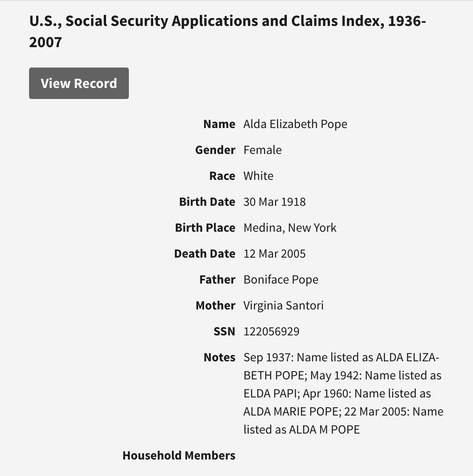Image resolution: width=473 pixels, height=476 pixels.
Task: Click the Mother field label
Action: (215, 306)
